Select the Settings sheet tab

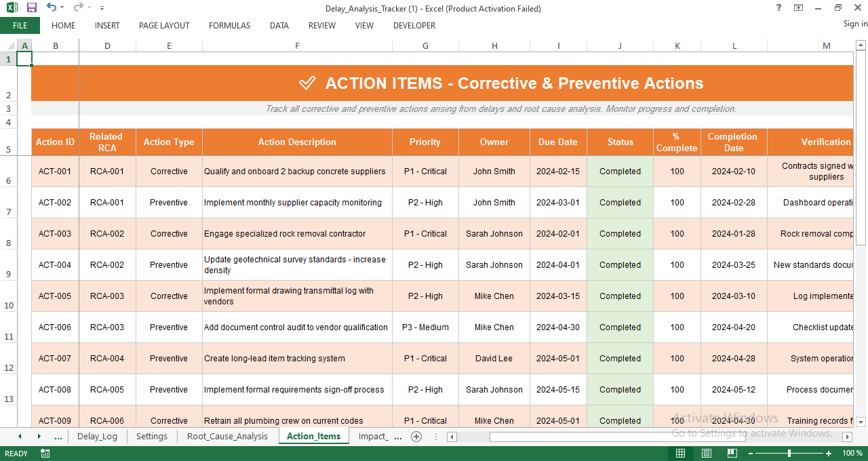[151, 437]
